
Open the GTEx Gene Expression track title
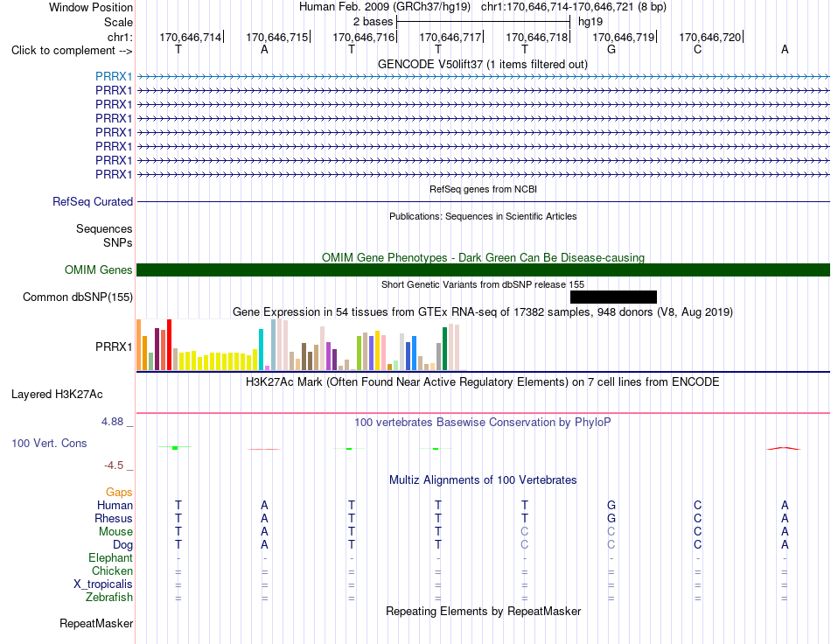click(483, 311)
